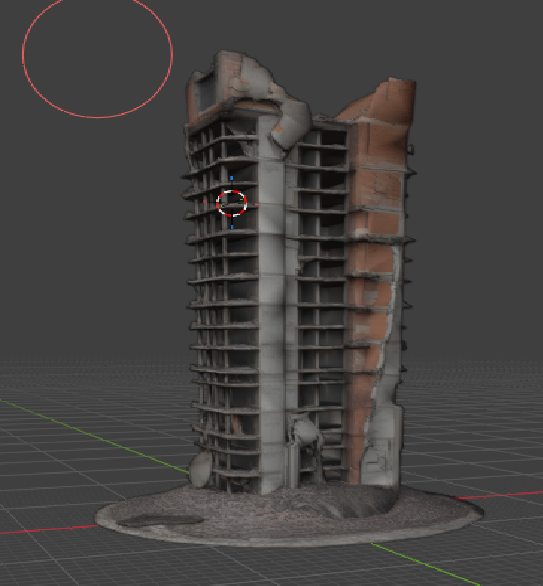Click the round boulder at the building's left base
Screen dimensions: 543x586
pyautogui.click(x=201, y=469)
